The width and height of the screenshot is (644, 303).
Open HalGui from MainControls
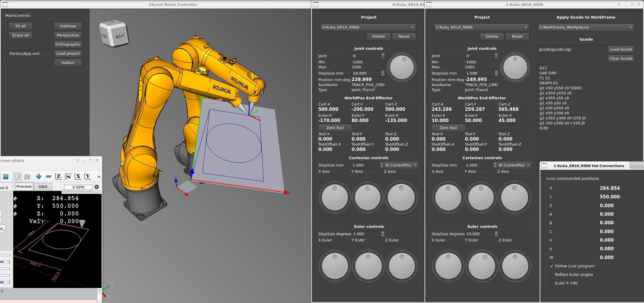[68, 62]
